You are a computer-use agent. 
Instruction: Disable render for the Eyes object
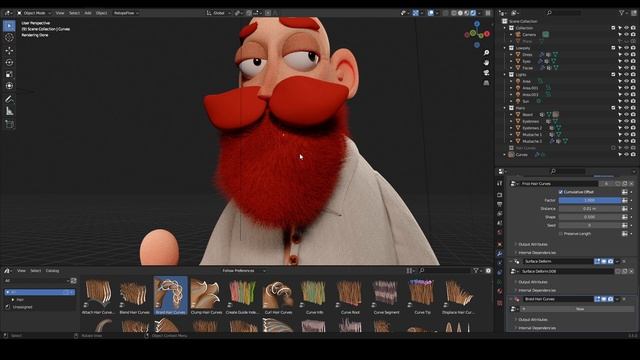pyautogui.click(x=633, y=61)
